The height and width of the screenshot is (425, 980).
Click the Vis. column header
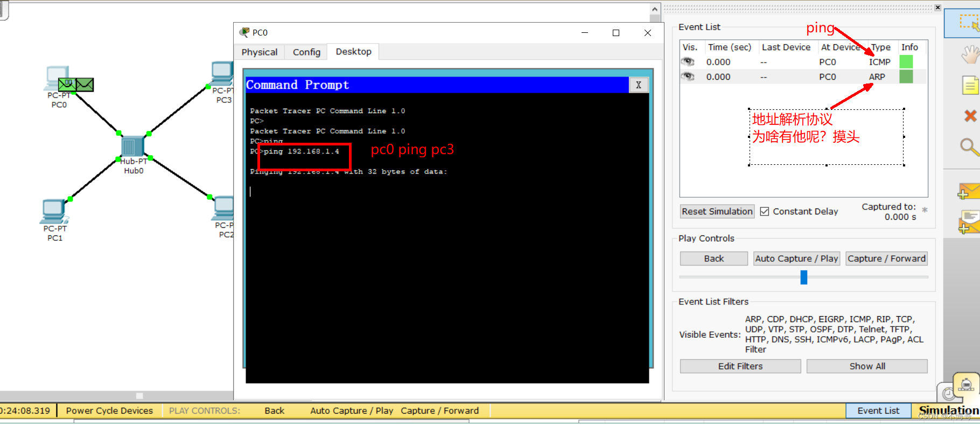point(690,47)
